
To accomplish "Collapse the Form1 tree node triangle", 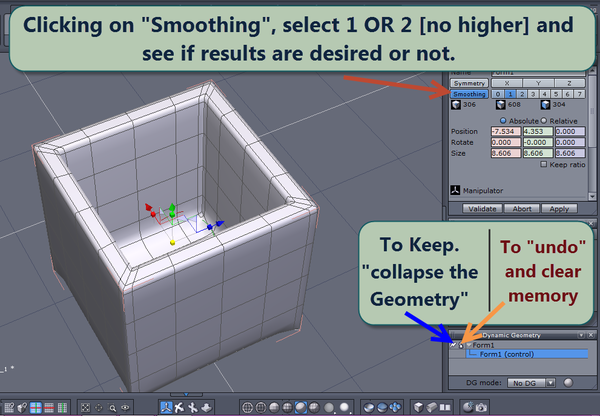I will pos(469,345).
